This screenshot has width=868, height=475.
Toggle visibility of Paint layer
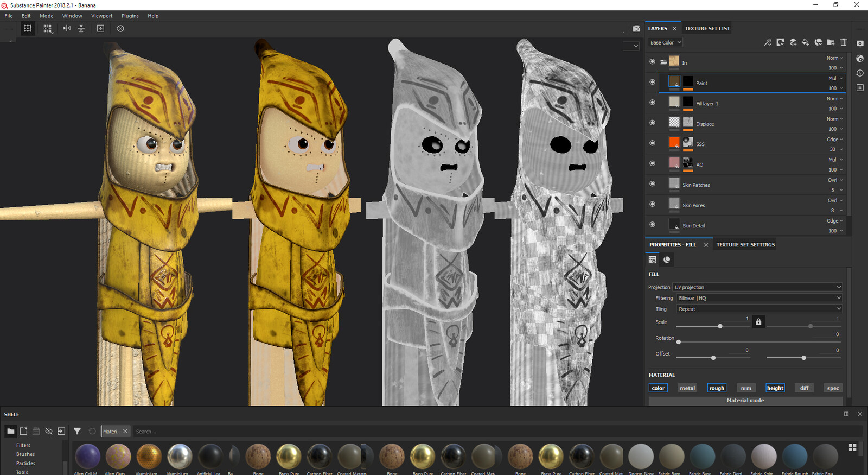652,82
